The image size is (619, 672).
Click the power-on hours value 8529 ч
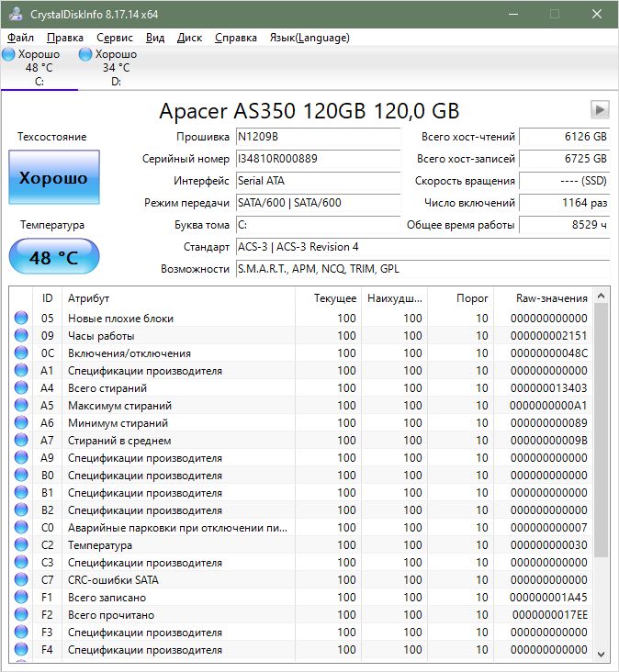click(x=565, y=225)
